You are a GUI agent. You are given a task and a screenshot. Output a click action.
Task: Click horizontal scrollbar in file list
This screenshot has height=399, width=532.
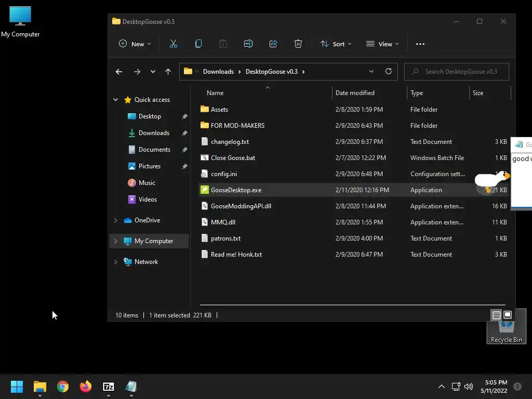click(x=353, y=304)
